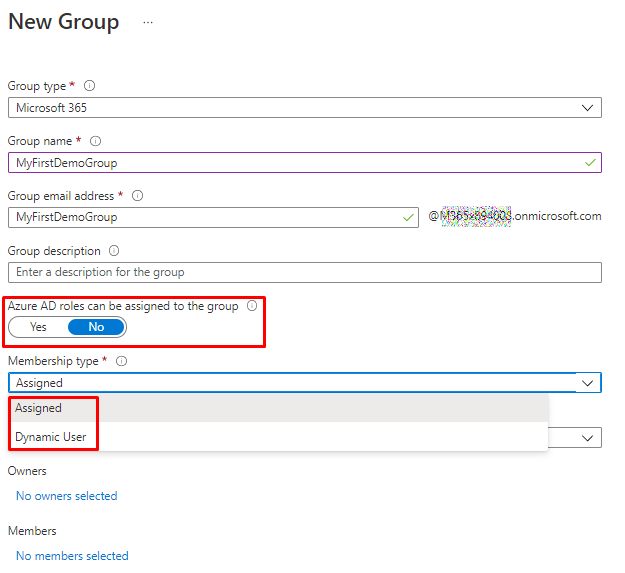Click the info icon beside Group name
Image resolution: width=625 pixels, height=573 pixels.
96,141
